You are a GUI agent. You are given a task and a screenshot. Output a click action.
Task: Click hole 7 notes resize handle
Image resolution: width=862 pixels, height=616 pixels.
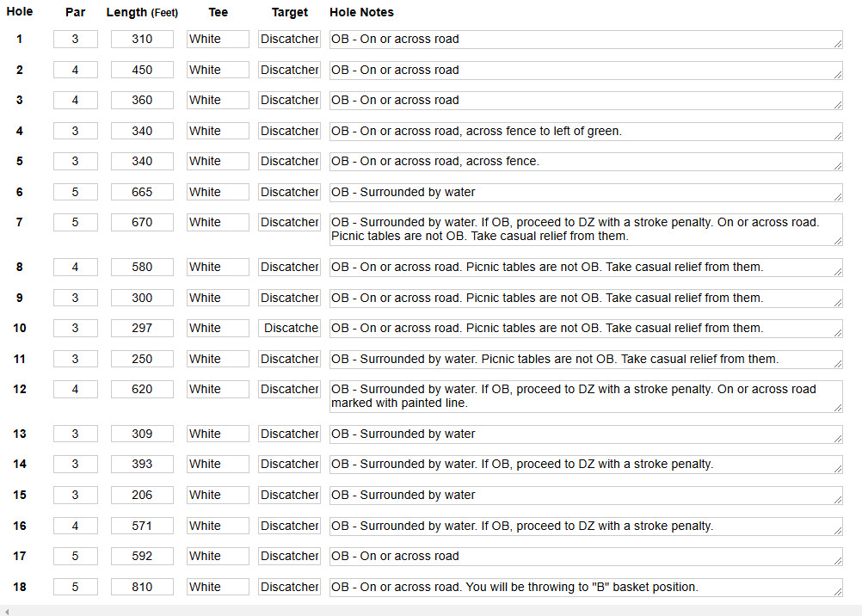[x=838, y=241]
